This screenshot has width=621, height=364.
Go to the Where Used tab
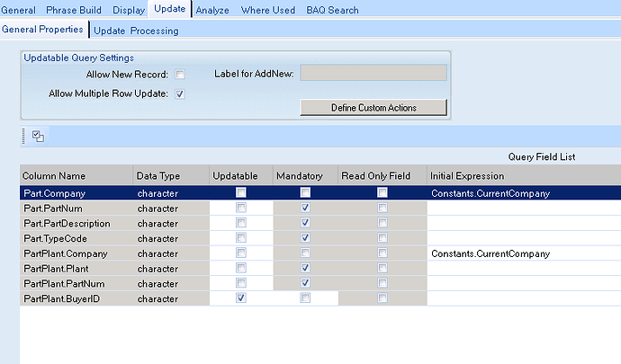(x=268, y=10)
